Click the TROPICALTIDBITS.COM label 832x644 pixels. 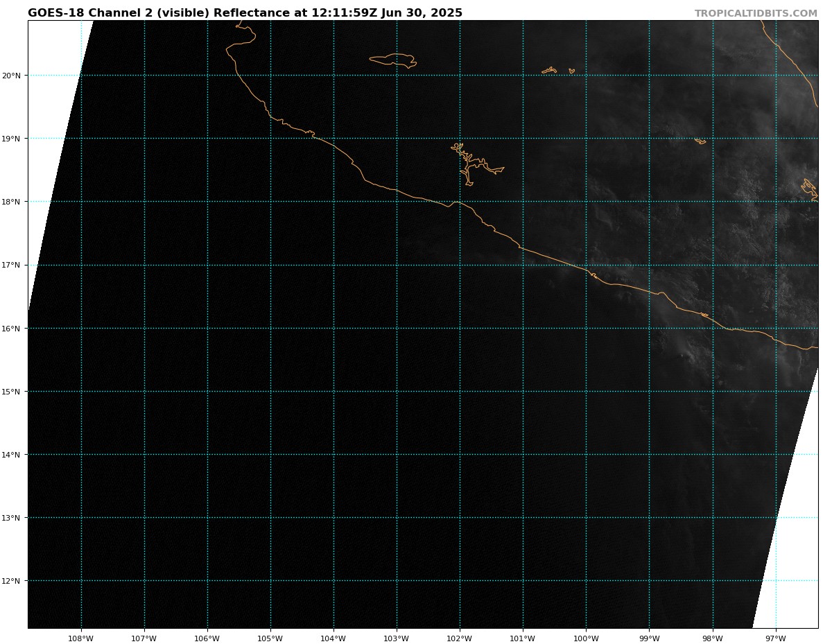pyautogui.click(x=756, y=14)
